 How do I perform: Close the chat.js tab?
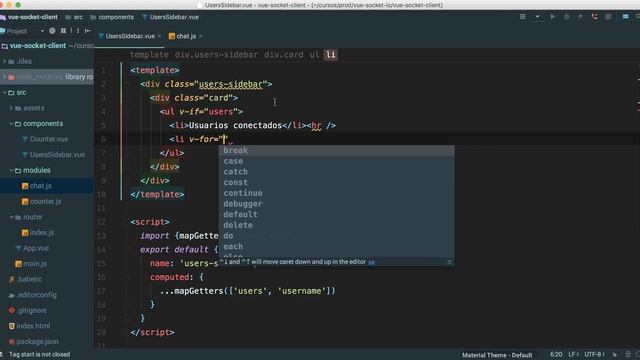click(x=200, y=36)
